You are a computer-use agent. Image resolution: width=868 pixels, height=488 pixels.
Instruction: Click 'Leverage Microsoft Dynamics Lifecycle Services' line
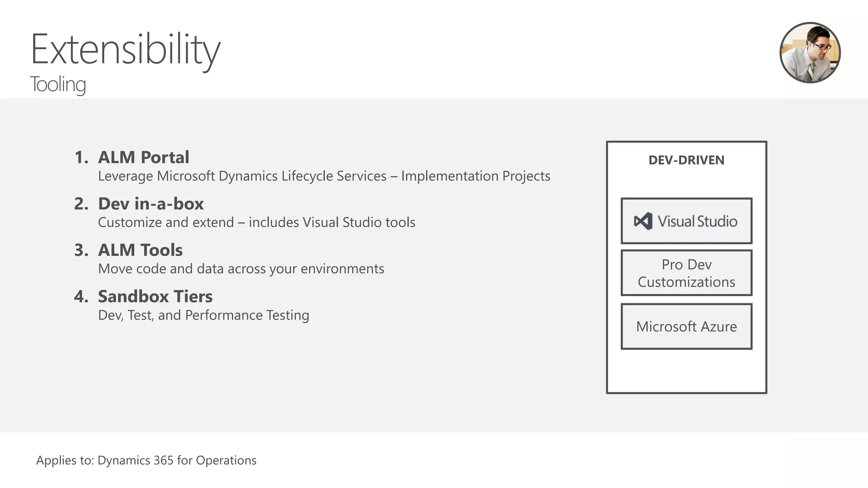tap(324, 176)
